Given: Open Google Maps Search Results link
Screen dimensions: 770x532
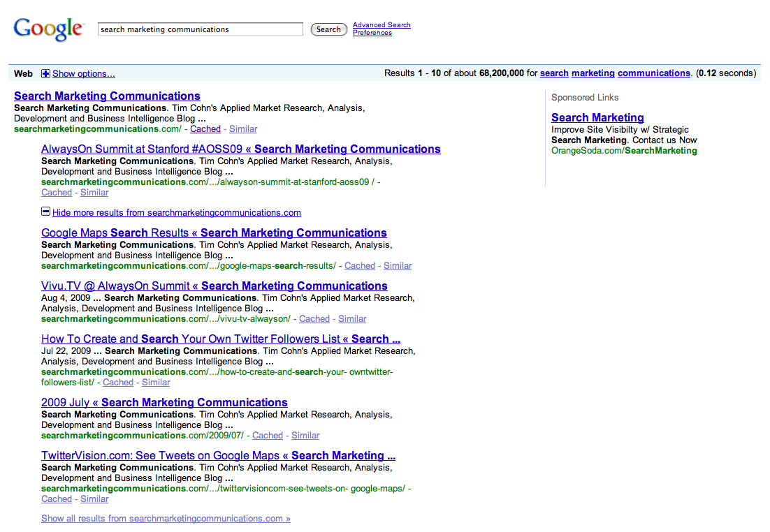Looking at the screenshot, I should pyautogui.click(x=214, y=233).
